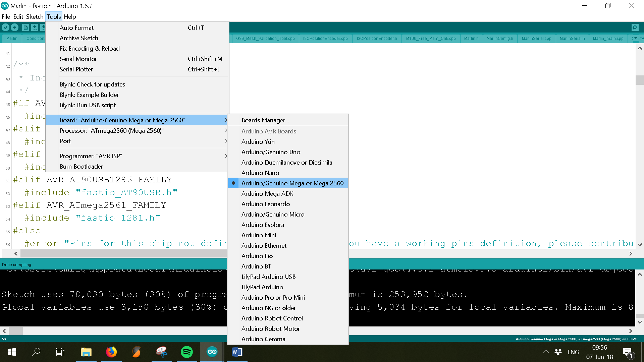Run Blynk: Run USB script
Screen dimensions: 644x362
(x=137, y=105)
